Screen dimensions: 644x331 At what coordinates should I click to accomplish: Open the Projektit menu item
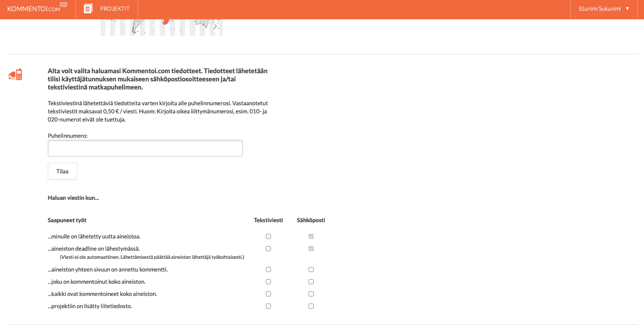[115, 9]
